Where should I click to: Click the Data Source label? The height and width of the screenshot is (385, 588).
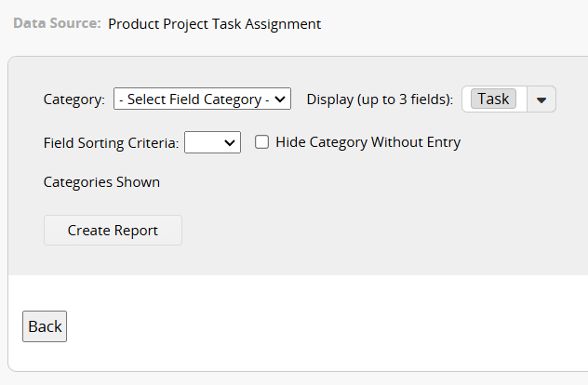(x=57, y=24)
